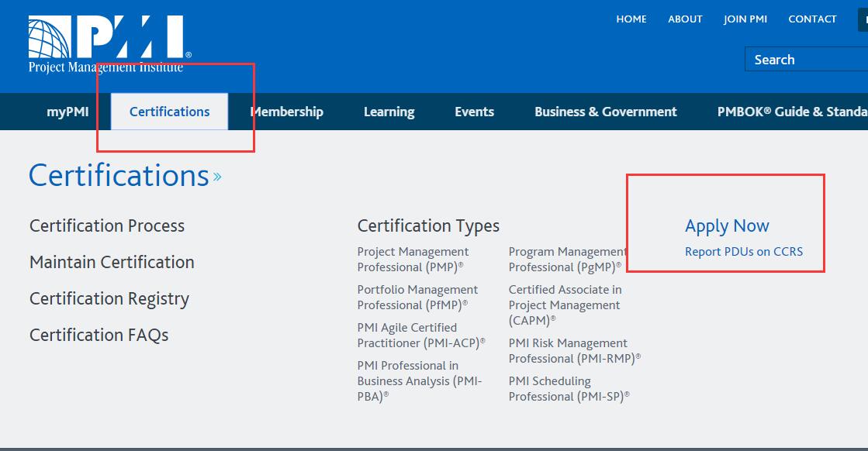Click the Apply Now link
The width and height of the screenshot is (868, 451).
[727, 226]
